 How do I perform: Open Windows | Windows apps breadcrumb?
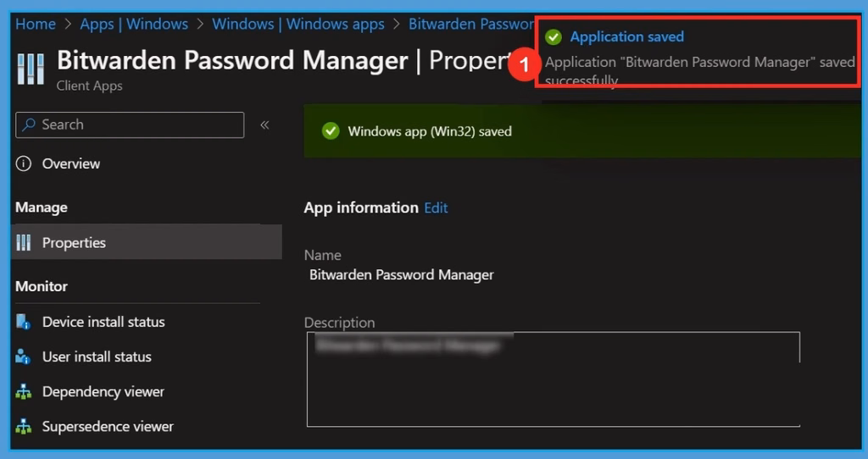click(x=298, y=25)
